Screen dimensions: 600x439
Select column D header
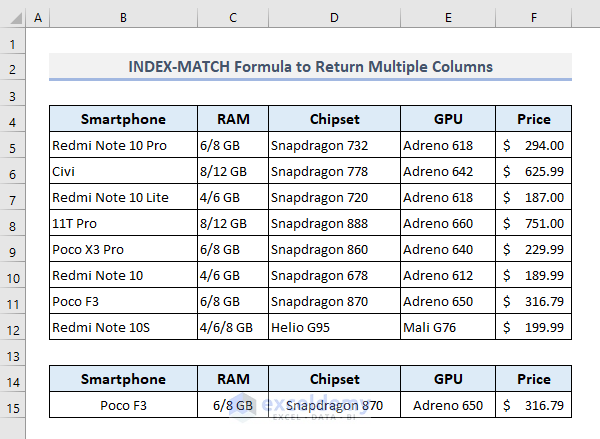tap(334, 18)
